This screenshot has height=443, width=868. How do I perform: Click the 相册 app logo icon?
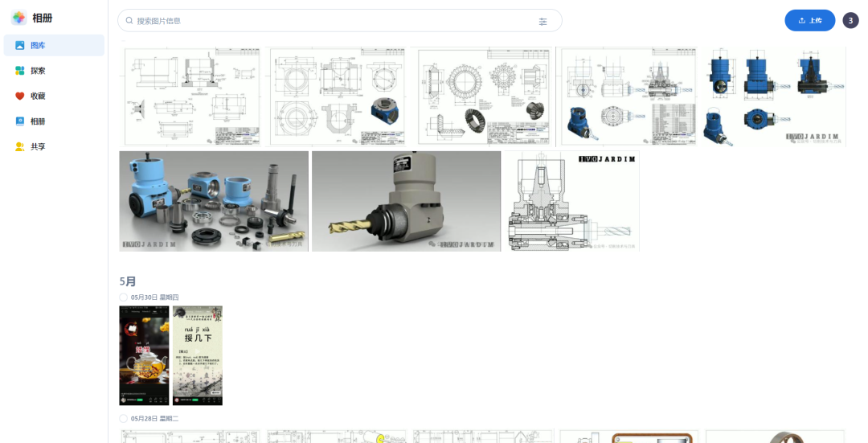point(18,18)
